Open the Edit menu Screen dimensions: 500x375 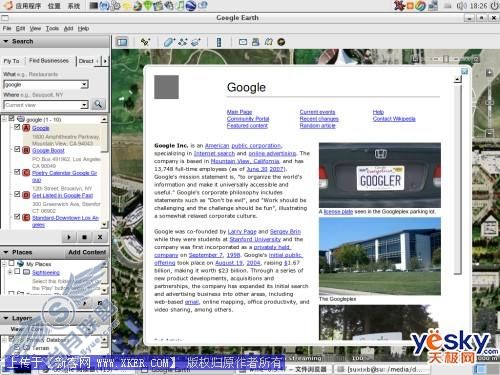(20, 28)
